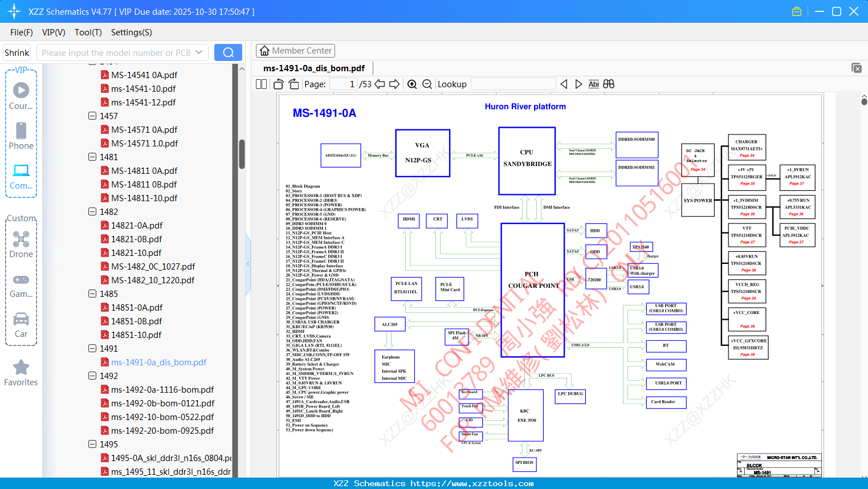The width and height of the screenshot is (868, 489).
Task: Open ms-14541-10.pdf file
Action: (x=143, y=88)
